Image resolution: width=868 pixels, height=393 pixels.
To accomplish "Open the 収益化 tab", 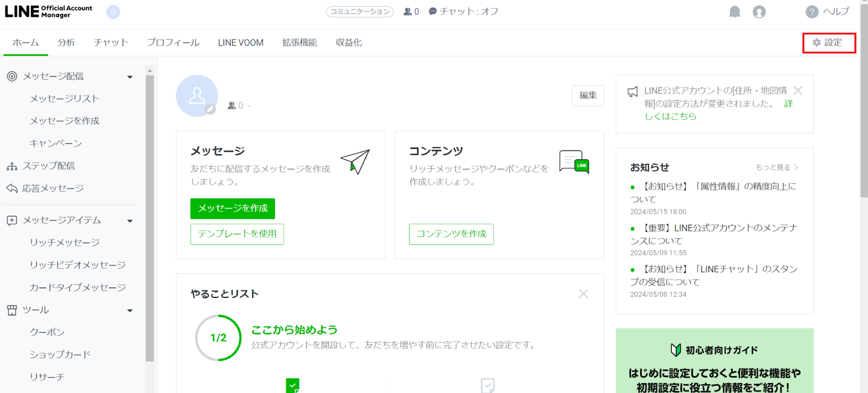I will [349, 42].
